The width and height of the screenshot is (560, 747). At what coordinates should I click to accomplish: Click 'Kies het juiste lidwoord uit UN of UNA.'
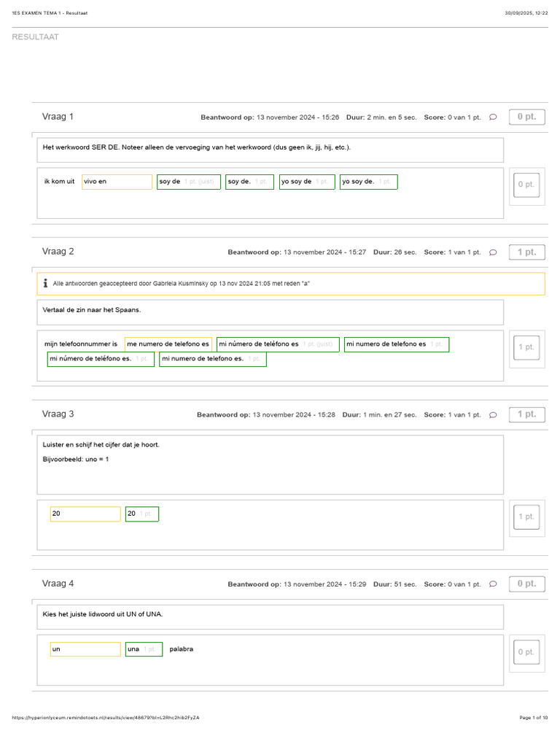(103, 614)
